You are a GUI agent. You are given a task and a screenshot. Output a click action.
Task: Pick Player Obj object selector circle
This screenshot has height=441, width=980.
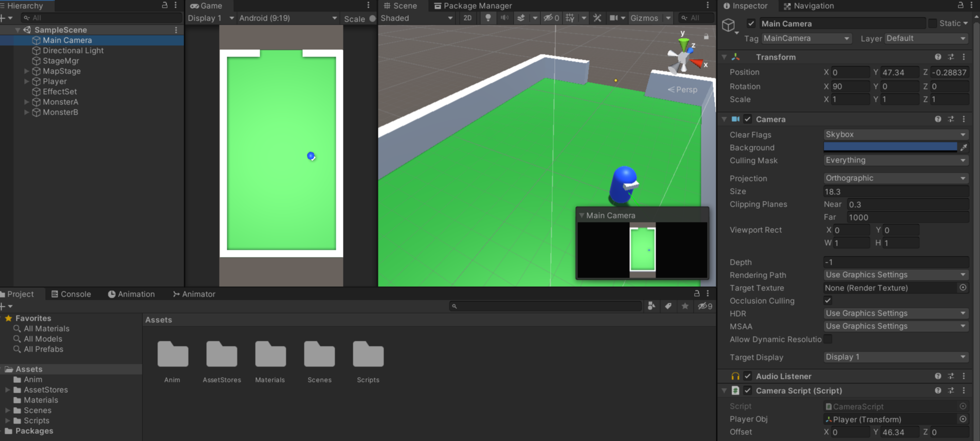click(x=963, y=419)
